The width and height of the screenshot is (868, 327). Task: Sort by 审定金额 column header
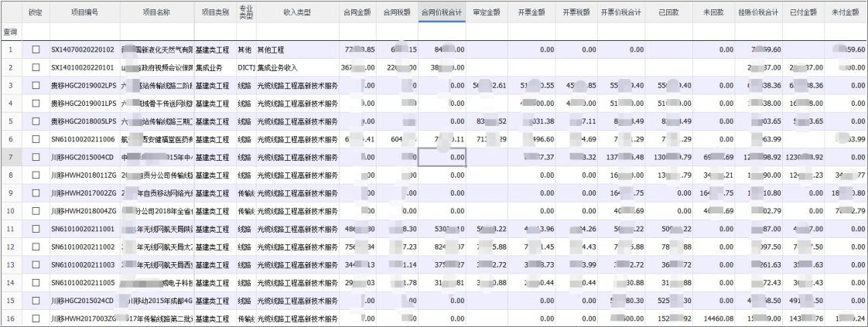click(x=487, y=12)
